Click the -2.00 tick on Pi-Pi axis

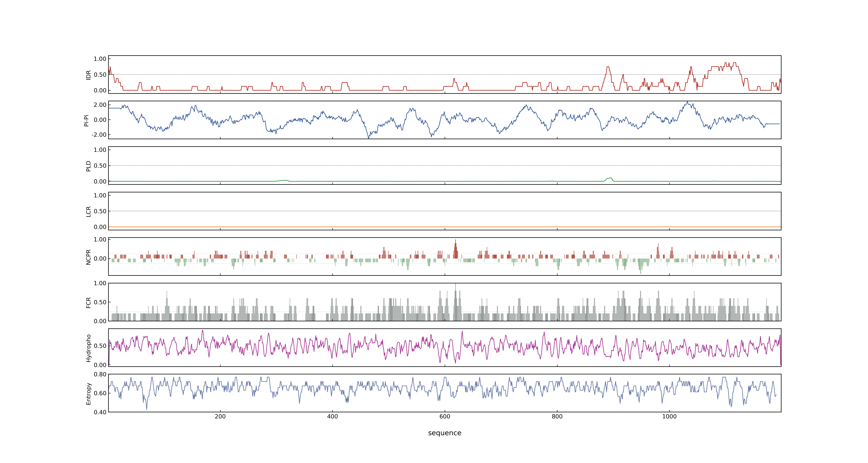tap(99, 135)
